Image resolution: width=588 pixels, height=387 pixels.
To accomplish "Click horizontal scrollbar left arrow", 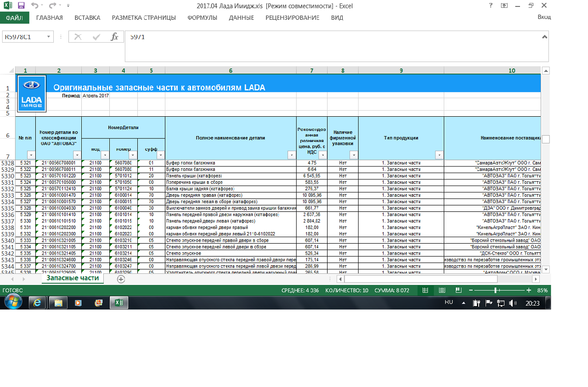I will (x=340, y=279).
